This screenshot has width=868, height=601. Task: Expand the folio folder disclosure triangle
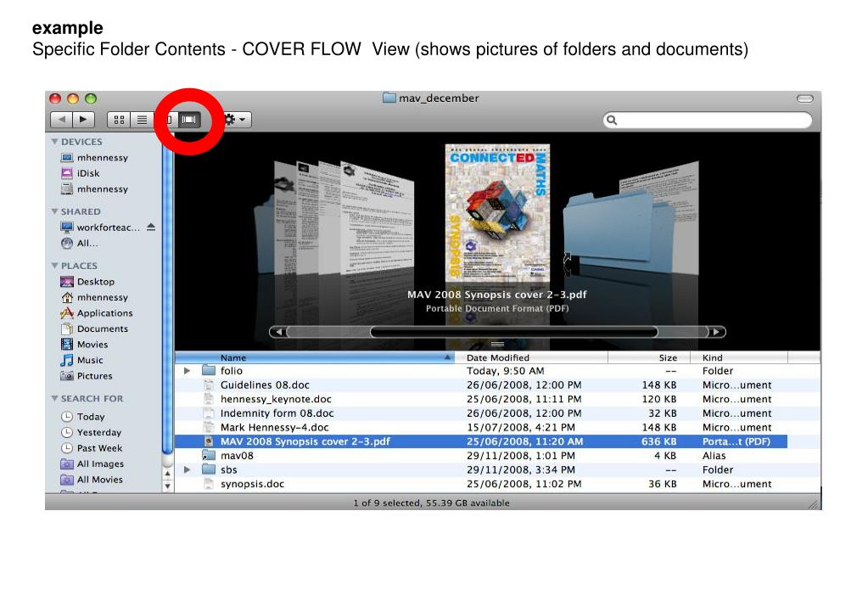[188, 371]
